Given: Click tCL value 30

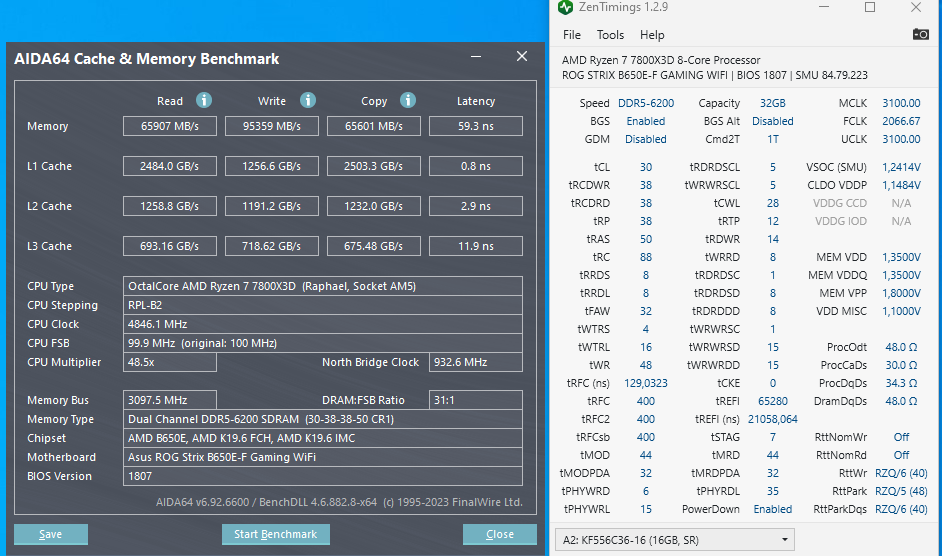Looking at the screenshot, I should click(x=646, y=167).
